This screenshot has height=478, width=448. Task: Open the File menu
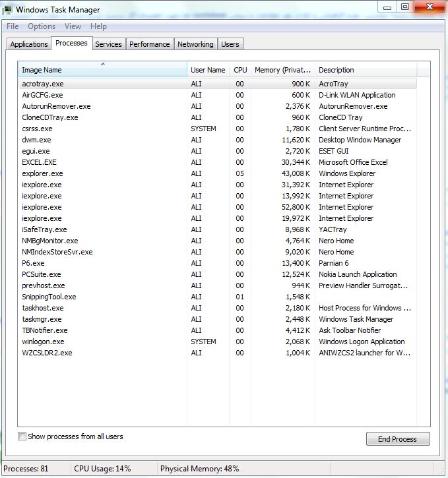click(13, 26)
